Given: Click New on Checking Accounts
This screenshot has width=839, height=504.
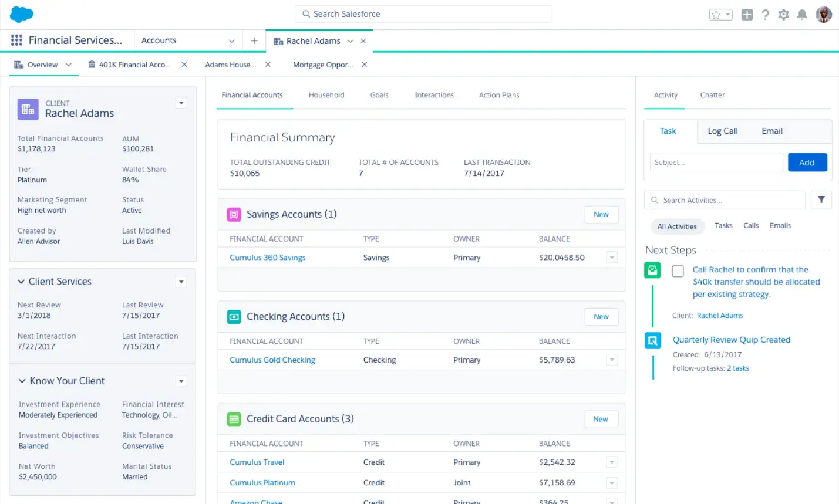Looking at the screenshot, I should click(601, 316).
